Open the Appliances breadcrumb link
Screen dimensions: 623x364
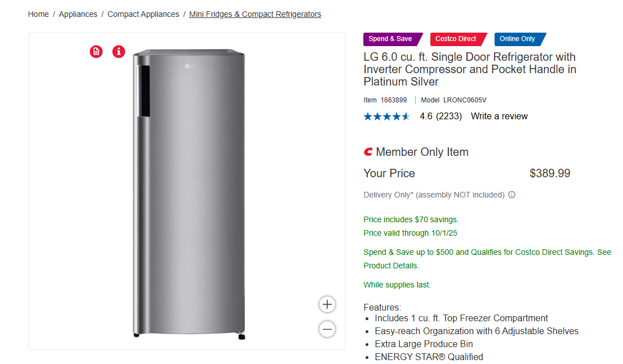[78, 14]
